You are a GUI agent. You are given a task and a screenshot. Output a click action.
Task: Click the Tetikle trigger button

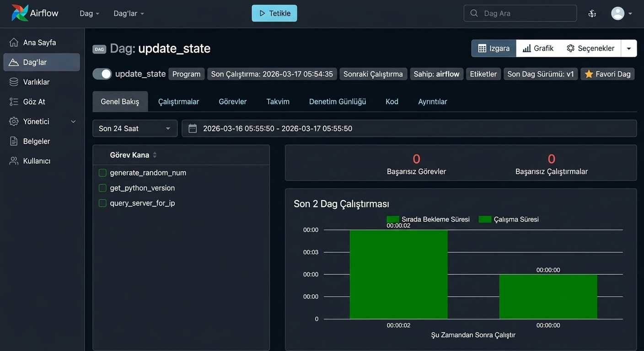(x=274, y=13)
